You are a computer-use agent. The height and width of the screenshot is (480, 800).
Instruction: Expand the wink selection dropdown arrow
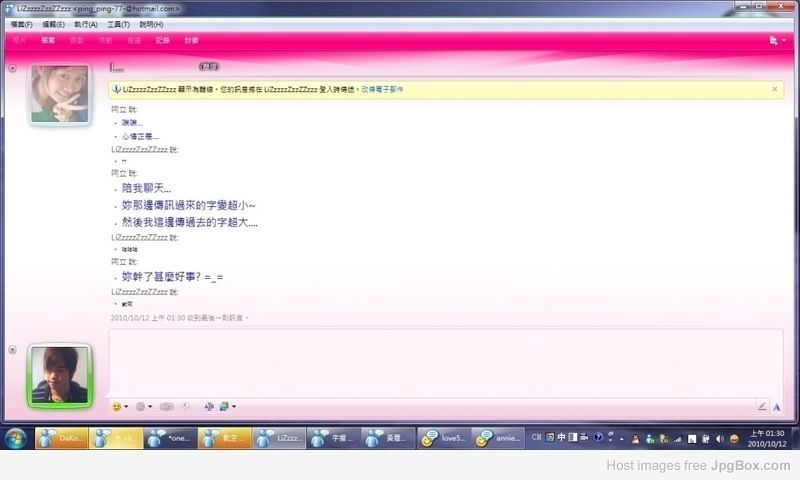(150, 407)
